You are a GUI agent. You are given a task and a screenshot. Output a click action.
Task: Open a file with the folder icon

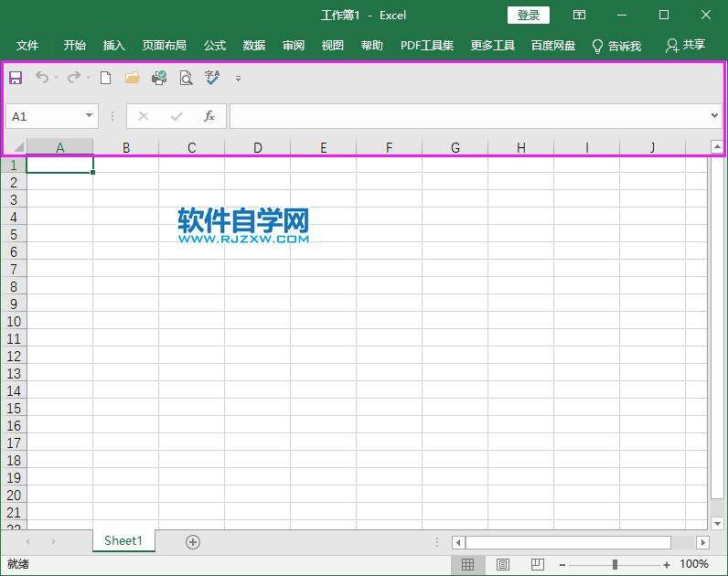click(133, 78)
